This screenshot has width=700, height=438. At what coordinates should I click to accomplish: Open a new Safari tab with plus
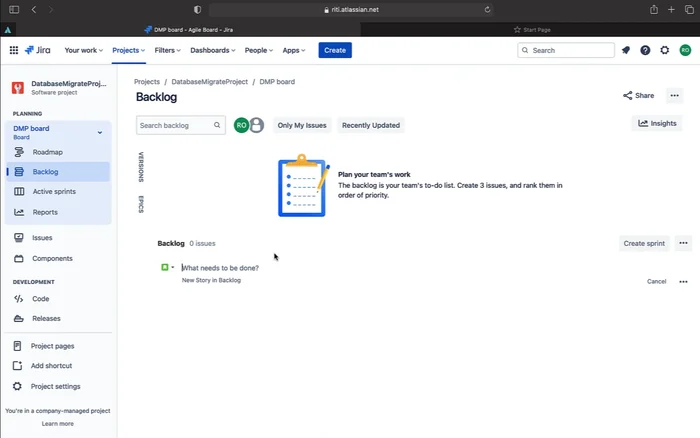tap(671, 9)
